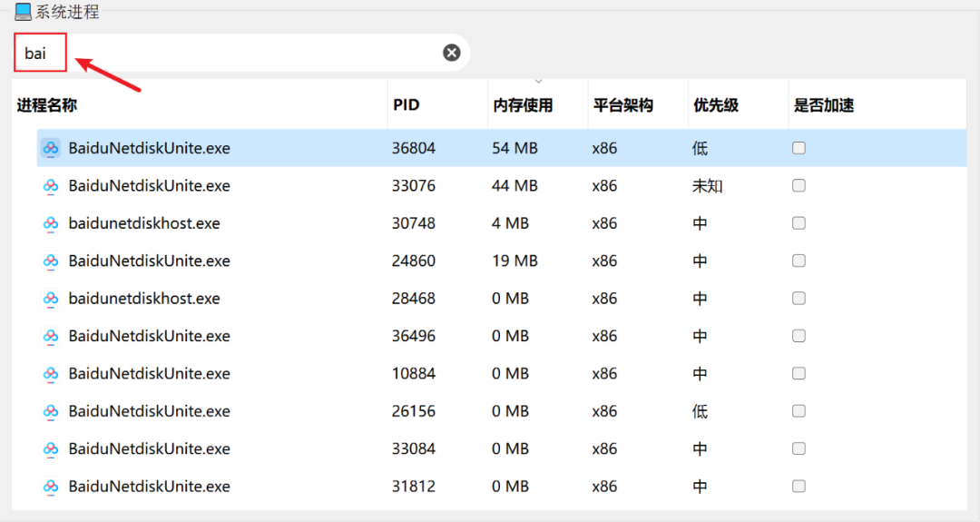Click the PID value 36804
980x522 pixels.
[x=414, y=148]
